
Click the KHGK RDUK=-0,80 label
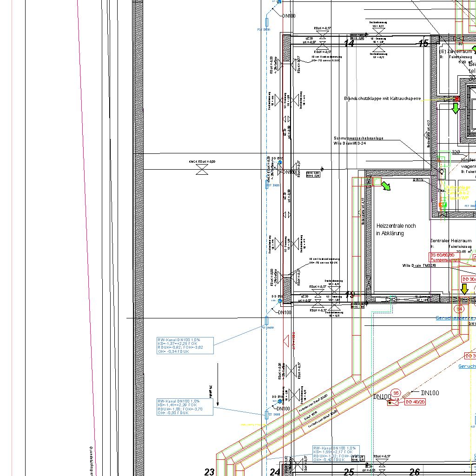(202, 161)
